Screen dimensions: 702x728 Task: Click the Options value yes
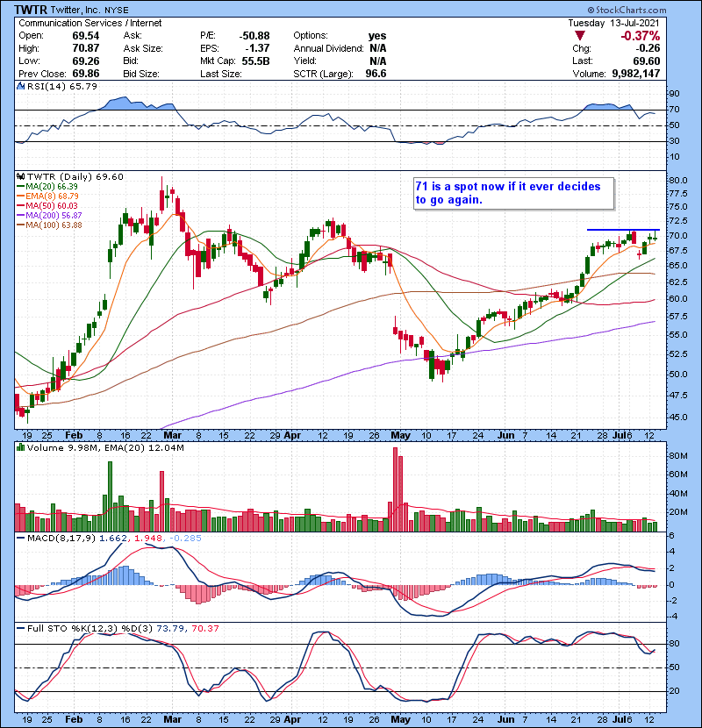(x=377, y=36)
